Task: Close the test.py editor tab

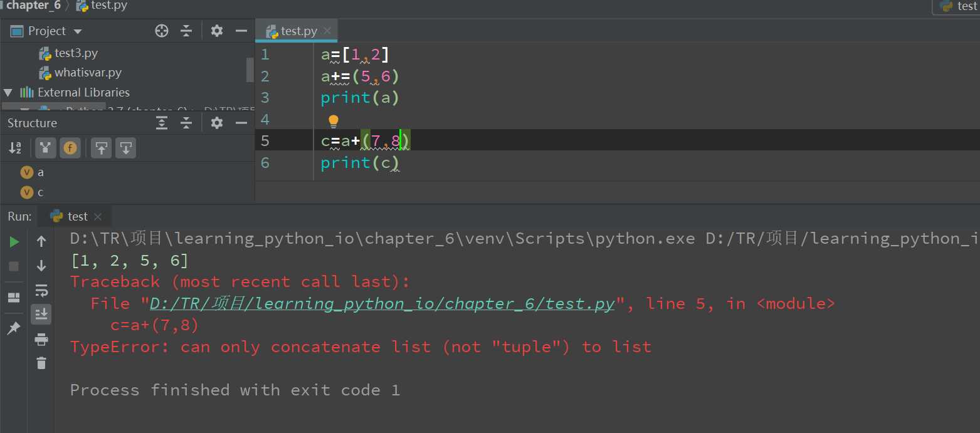Action: click(x=329, y=31)
